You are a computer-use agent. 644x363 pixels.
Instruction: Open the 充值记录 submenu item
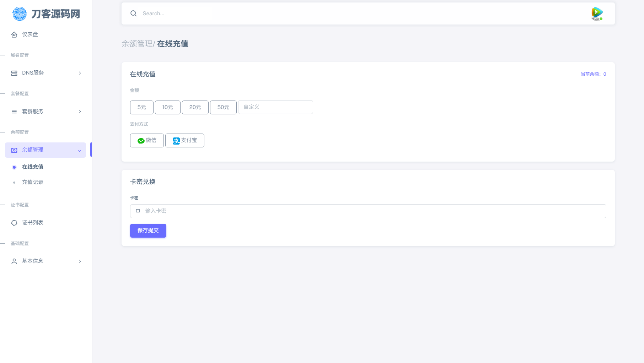[32, 182]
